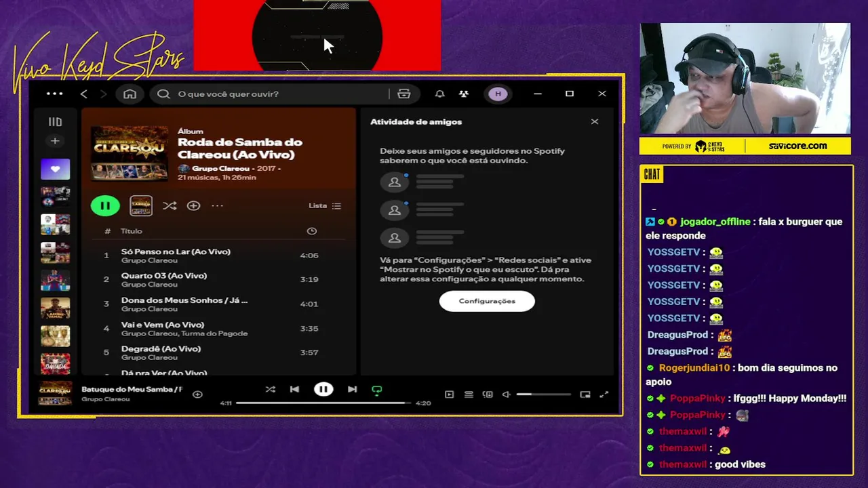This screenshot has width=868, height=488.
Task: Expand the library sidebar icon
Action: tap(55, 122)
